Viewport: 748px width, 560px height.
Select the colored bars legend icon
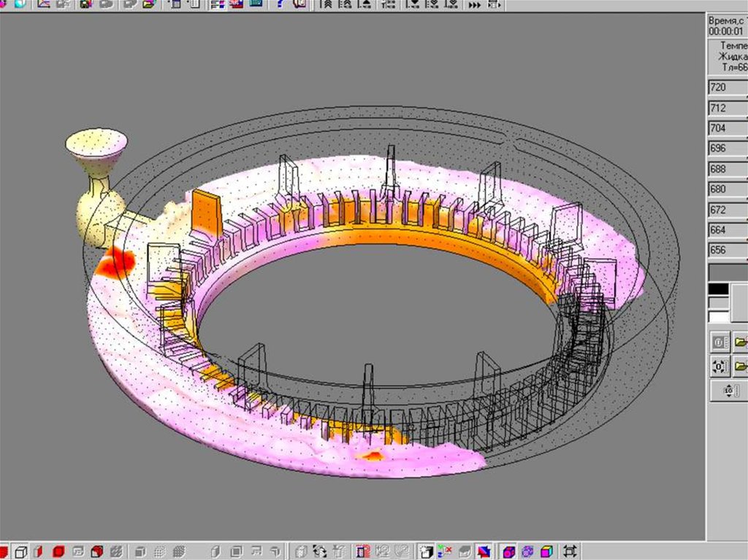tap(218, 4)
